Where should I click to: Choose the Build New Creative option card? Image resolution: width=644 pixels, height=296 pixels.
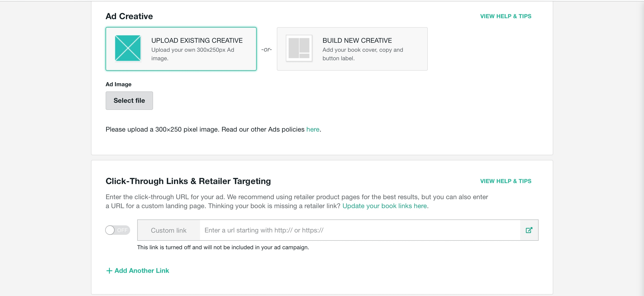click(x=352, y=49)
